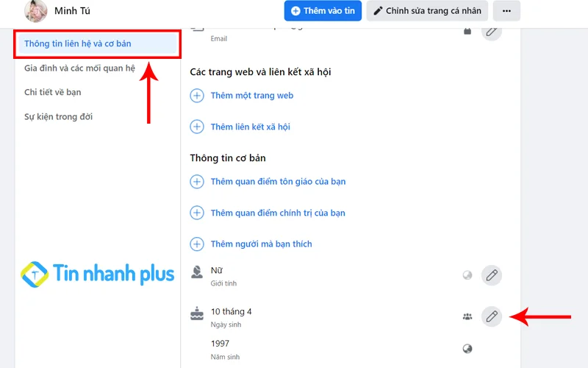Open the three-dots more options menu
The width and height of the screenshot is (588, 368).
click(506, 11)
